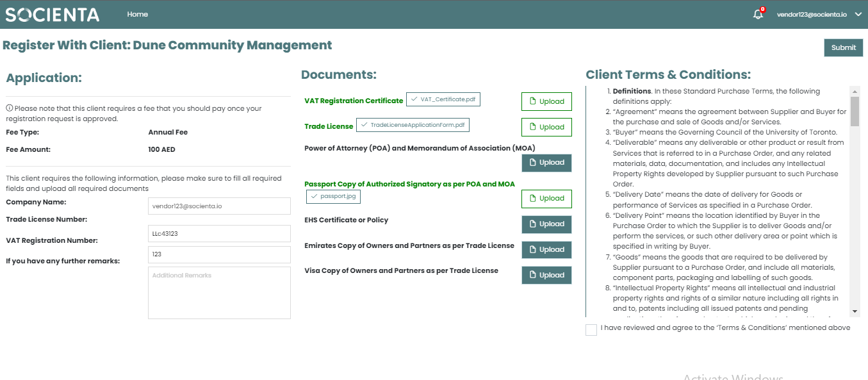Select the '100 AED' fee amount text
This screenshot has height=380, width=868.
click(x=161, y=149)
